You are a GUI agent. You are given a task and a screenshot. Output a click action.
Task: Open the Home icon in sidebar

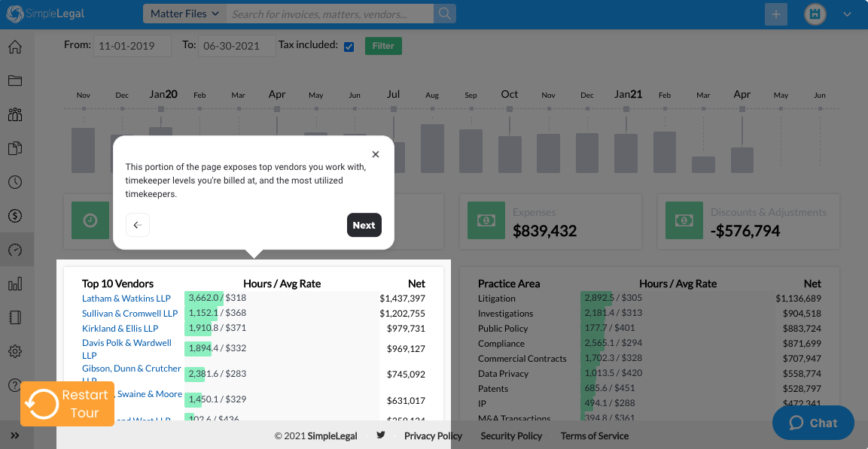(x=15, y=47)
